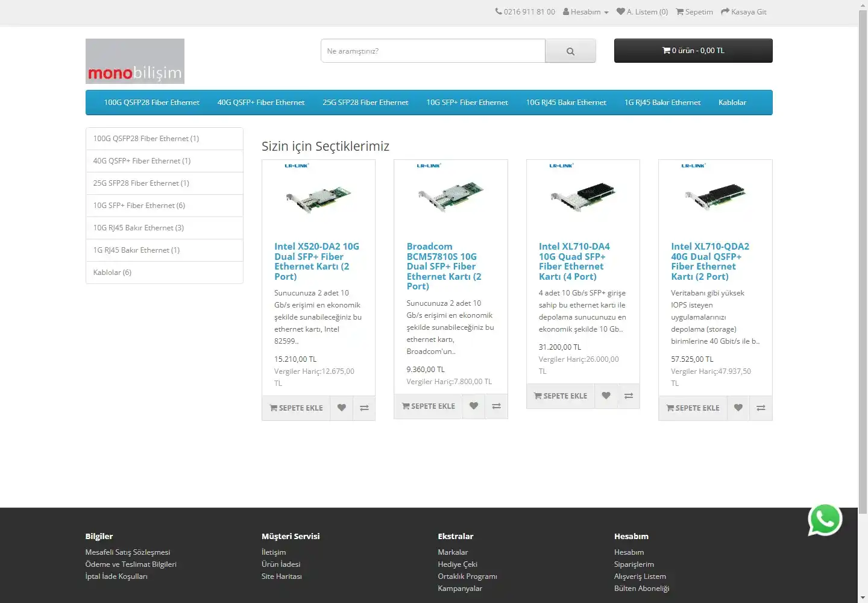Compare Intel XL710-DA4 arrows icon
The height and width of the screenshot is (603, 868).
point(629,396)
